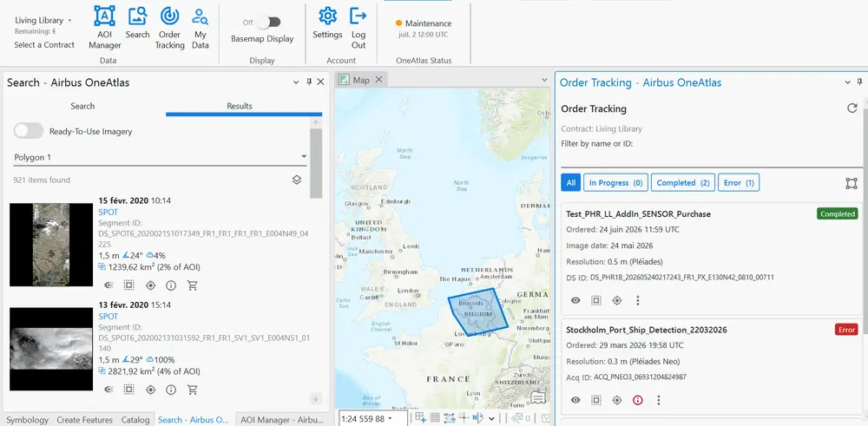Viewport: 868px width, 426px height.
Task: Open info for the 15 févr. result
Action: (x=171, y=285)
